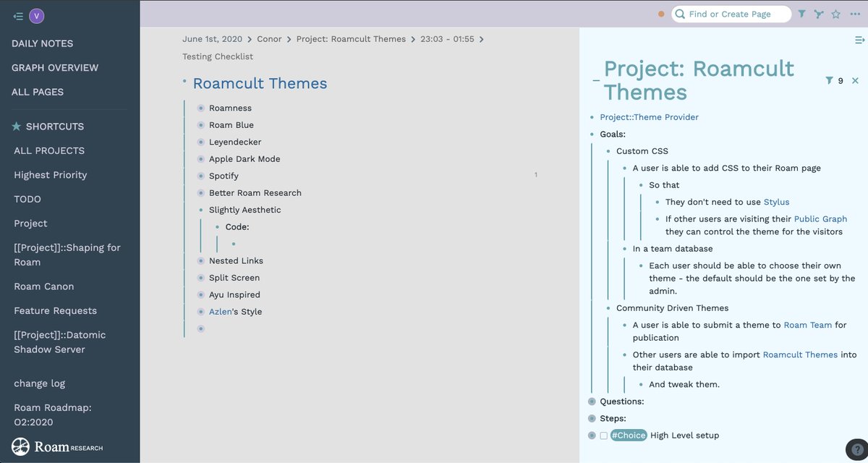Screen dimensions: 868x463
Task: Expand the Ayu Inspired bullet
Action: [x=201, y=294]
